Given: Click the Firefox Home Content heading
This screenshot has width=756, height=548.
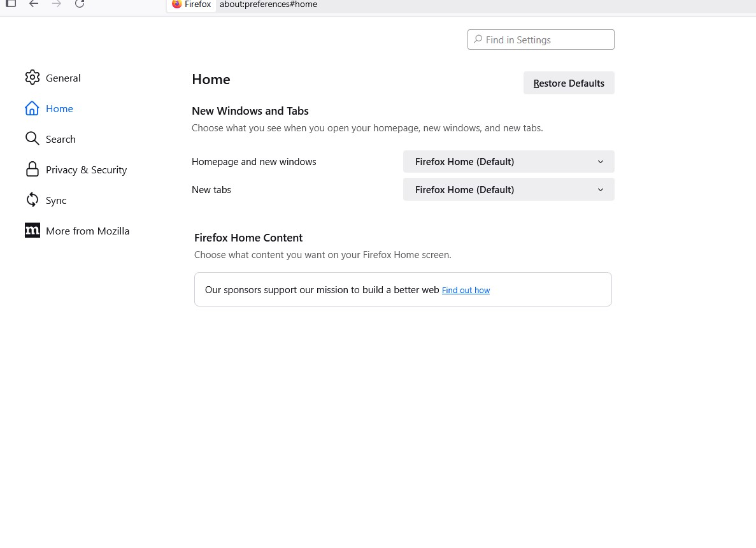Looking at the screenshot, I should click(248, 237).
